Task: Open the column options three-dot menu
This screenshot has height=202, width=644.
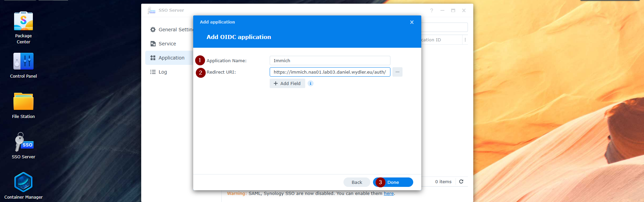Action: (x=465, y=40)
